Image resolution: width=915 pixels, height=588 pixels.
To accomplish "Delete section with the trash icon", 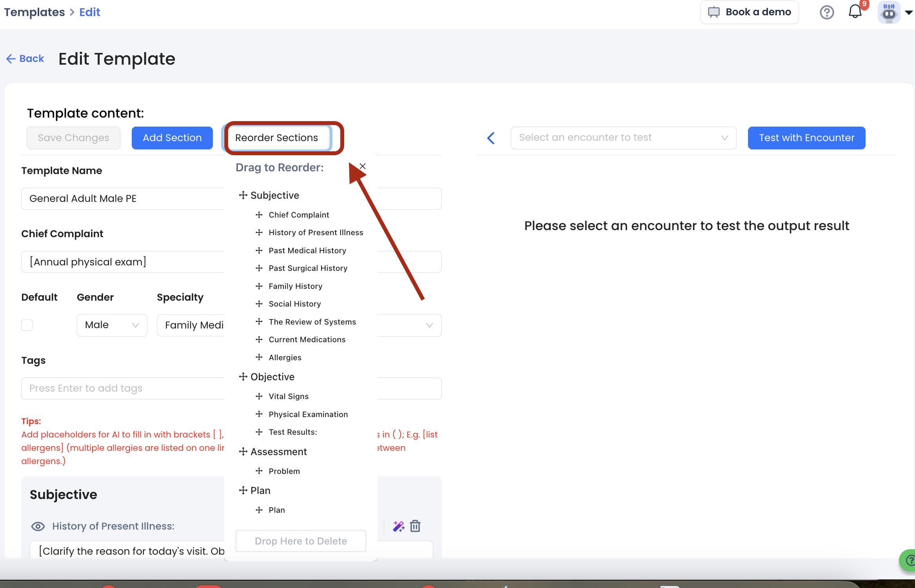I will [x=415, y=526].
